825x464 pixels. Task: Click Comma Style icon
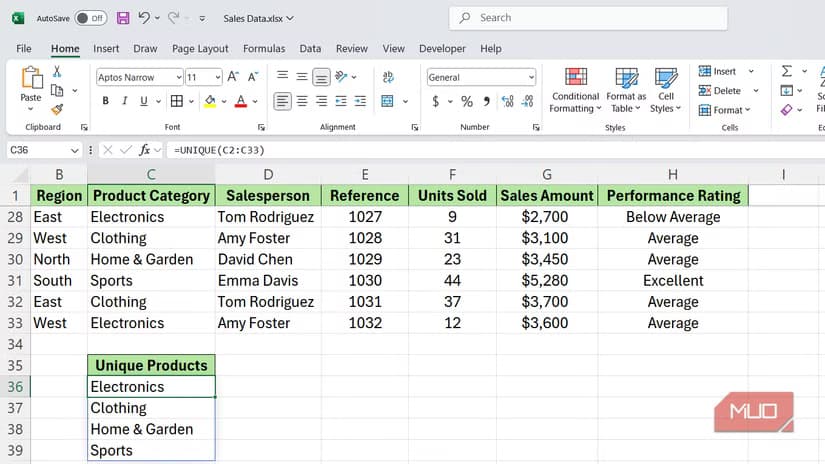[x=487, y=101]
